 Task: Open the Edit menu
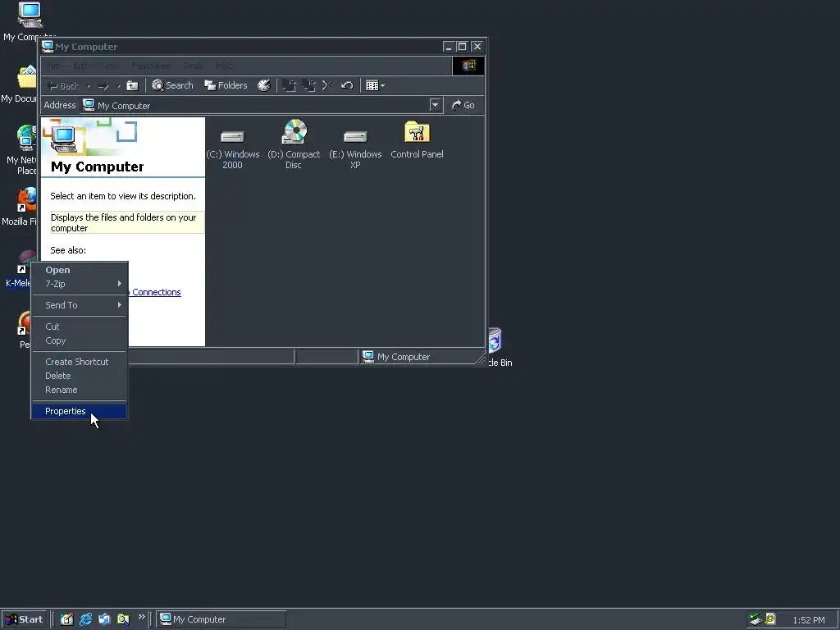tap(80, 66)
